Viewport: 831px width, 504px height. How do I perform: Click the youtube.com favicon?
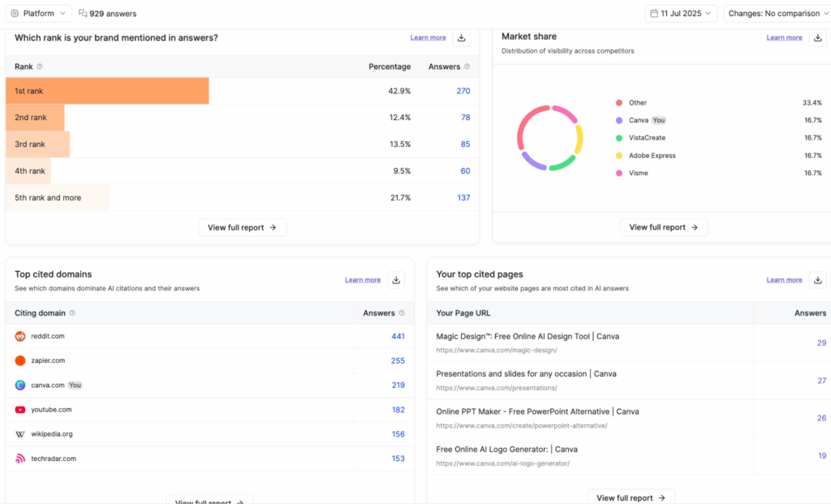[20, 410]
